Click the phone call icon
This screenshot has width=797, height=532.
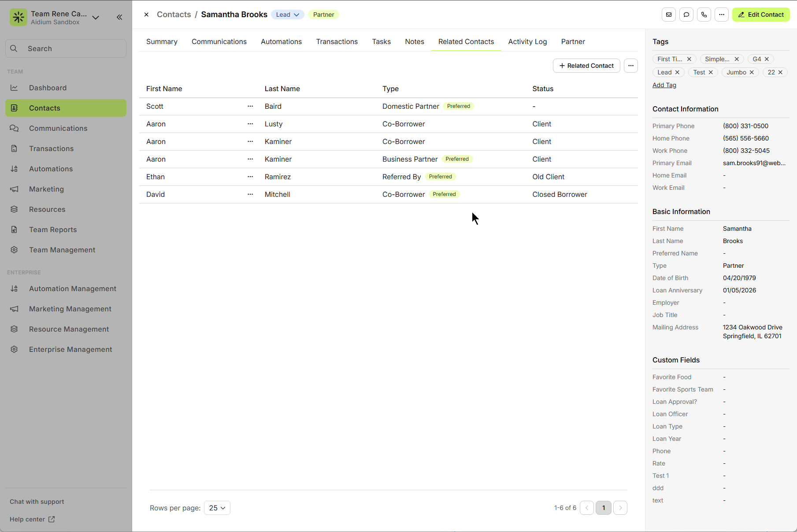(704, 15)
